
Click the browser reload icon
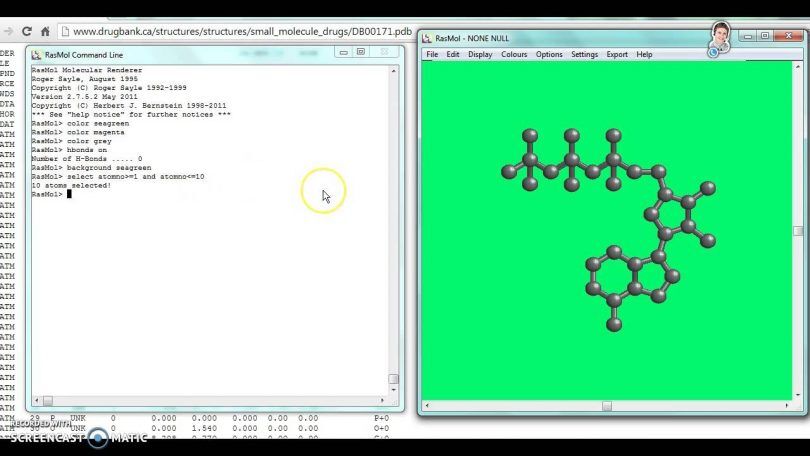point(27,32)
